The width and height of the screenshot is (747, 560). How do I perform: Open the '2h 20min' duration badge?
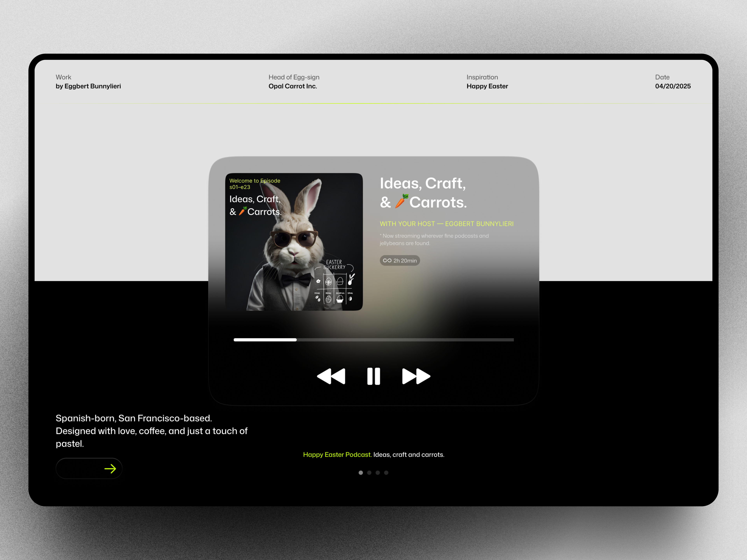(x=400, y=260)
